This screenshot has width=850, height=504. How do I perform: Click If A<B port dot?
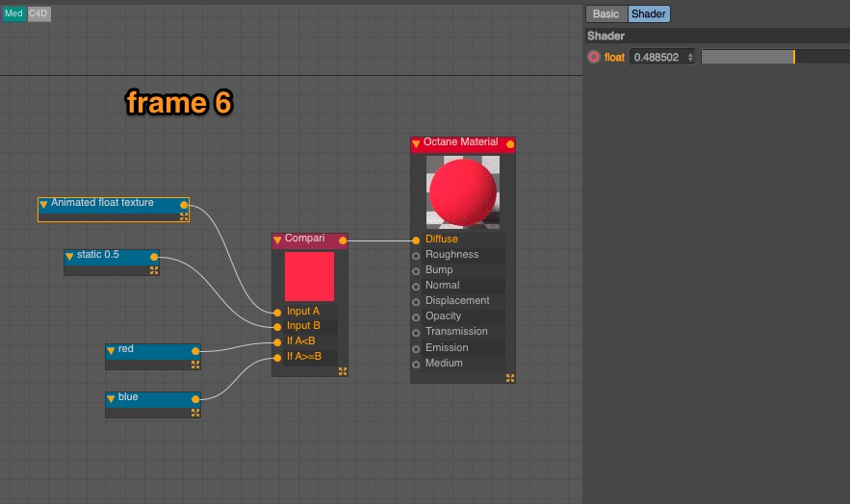pyautogui.click(x=277, y=342)
